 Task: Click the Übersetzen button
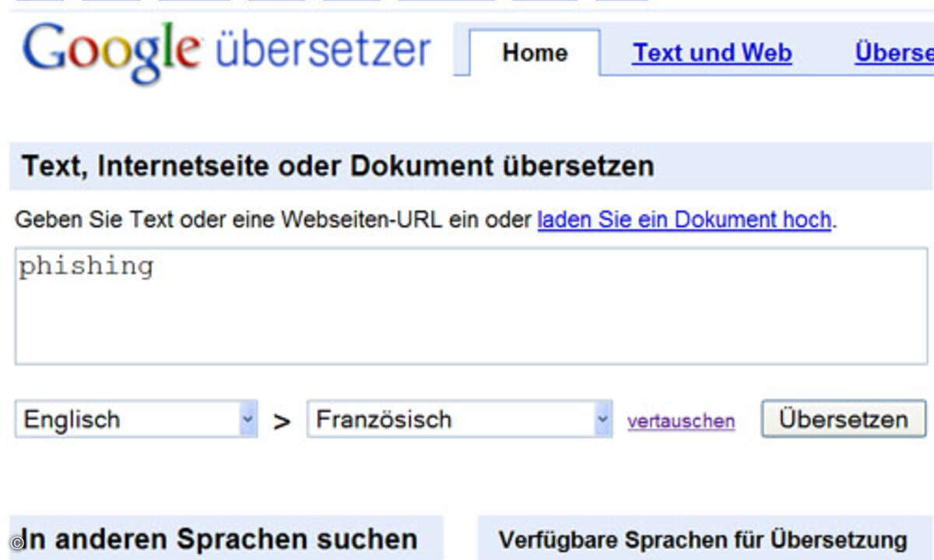844,419
